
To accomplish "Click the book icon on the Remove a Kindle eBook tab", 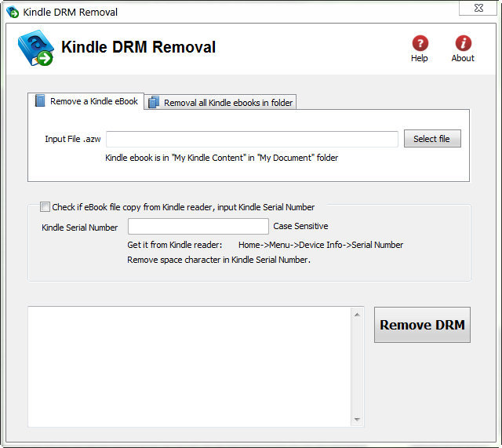I will [x=40, y=101].
